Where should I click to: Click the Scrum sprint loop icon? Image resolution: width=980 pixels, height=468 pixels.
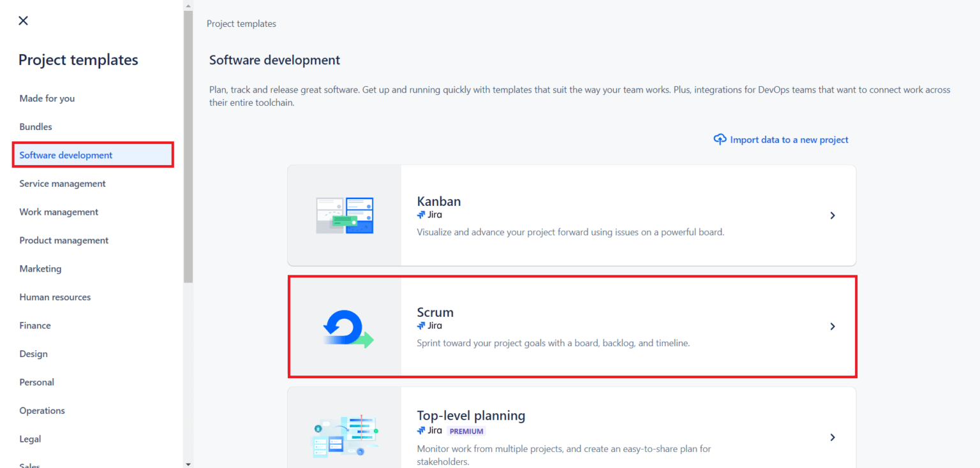coord(348,328)
